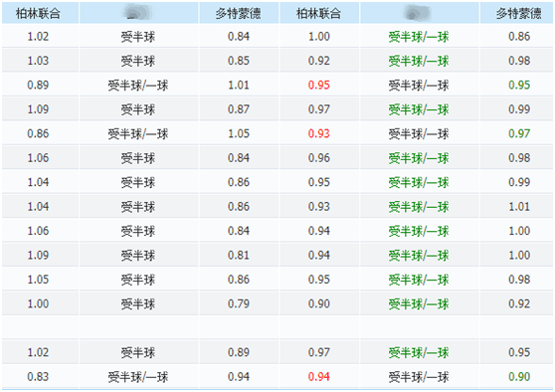Viewport: 555px width, 392px height.
Task: Select the 柏林联合 header above 1.02
Action: click(x=38, y=14)
